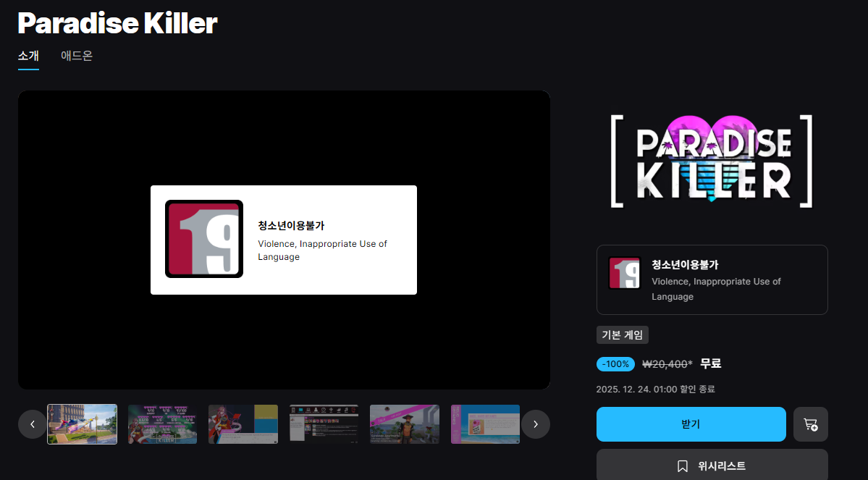Click the small 19 rating icon in sidebar
The width and height of the screenshot is (868, 480).
tap(625, 273)
